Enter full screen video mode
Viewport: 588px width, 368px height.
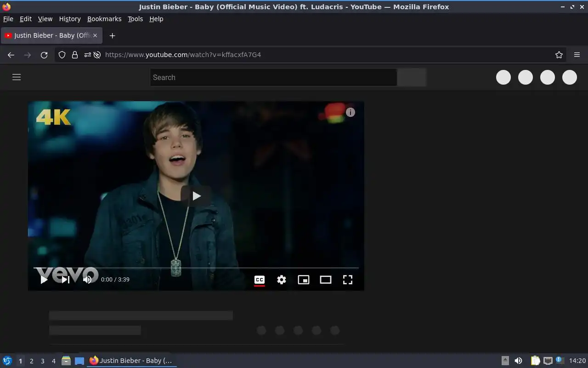(348, 280)
